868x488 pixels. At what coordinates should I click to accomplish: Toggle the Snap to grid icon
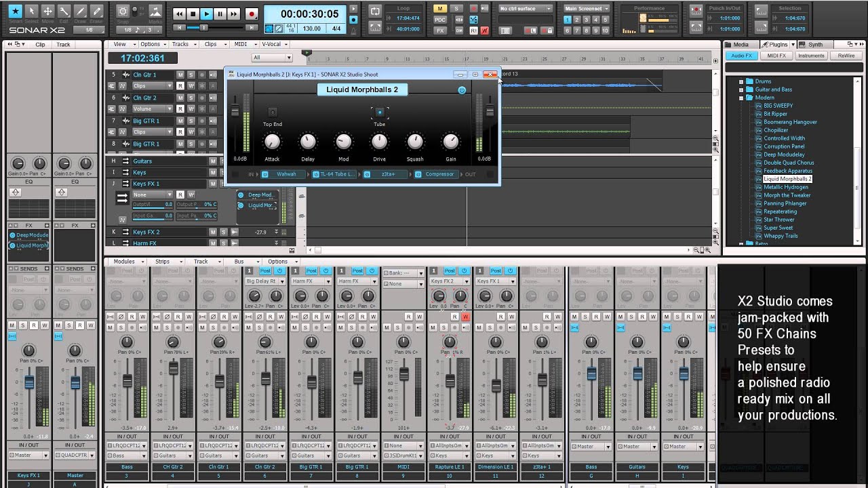(123, 12)
